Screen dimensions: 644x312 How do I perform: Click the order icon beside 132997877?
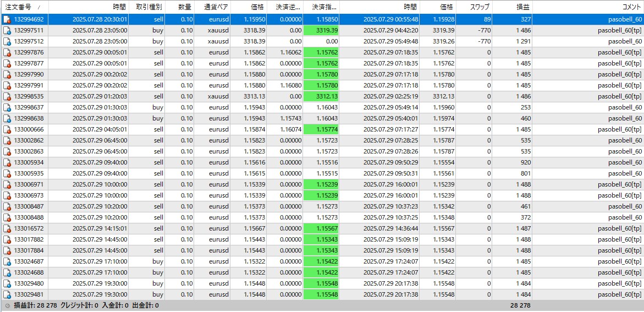7,63
